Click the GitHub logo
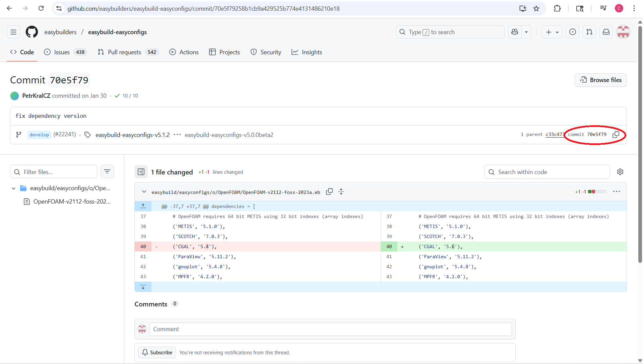The image size is (643, 364). [31, 32]
